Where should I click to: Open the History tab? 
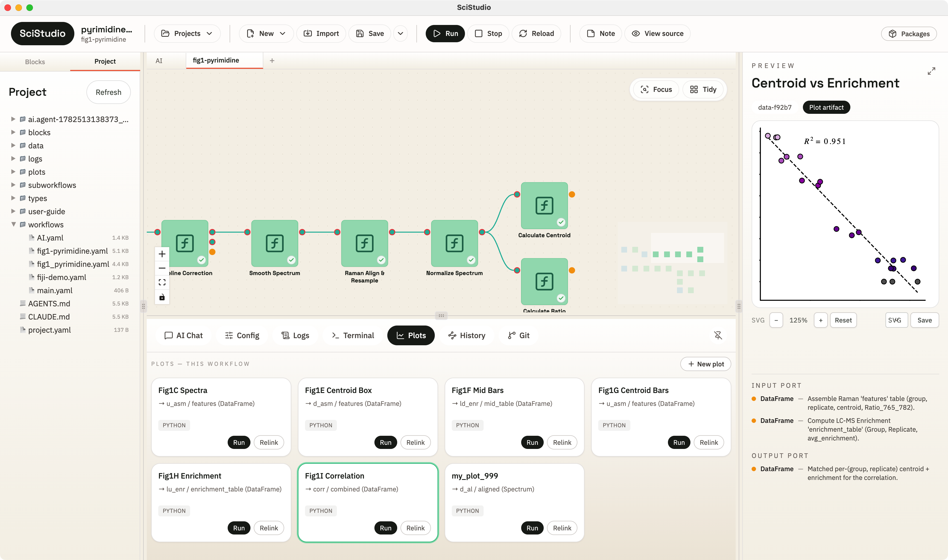466,335
